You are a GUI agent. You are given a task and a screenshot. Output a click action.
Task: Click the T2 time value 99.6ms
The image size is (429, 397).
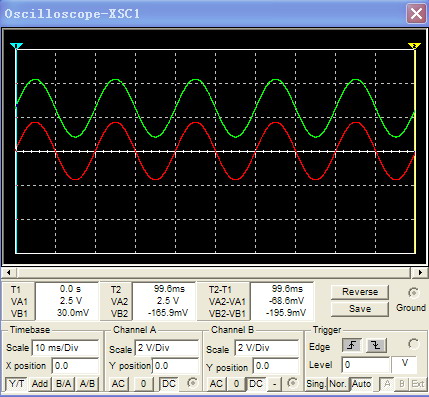(x=169, y=289)
